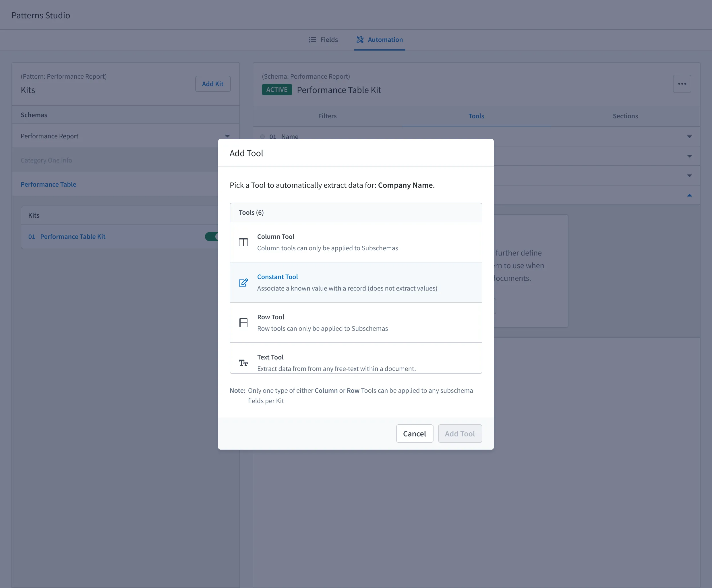Switch to the Fields tab
Screen dimensions: 712x588
[x=323, y=40]
